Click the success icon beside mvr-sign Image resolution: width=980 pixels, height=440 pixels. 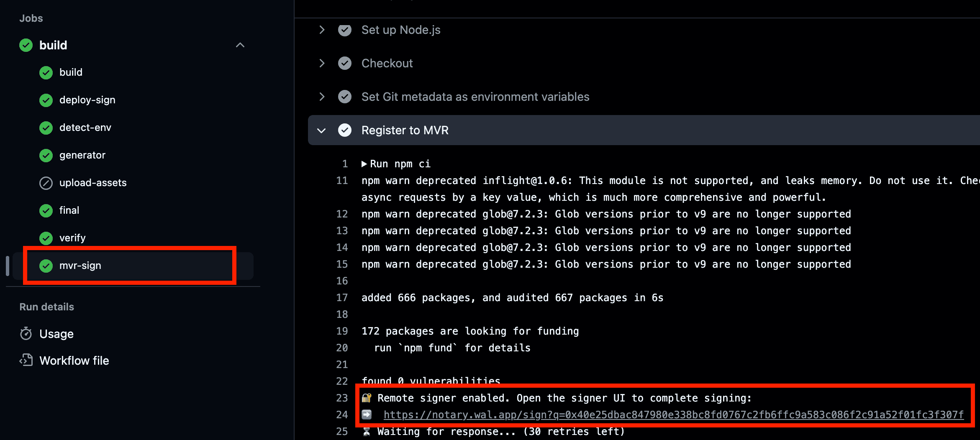tap(46, 266)
